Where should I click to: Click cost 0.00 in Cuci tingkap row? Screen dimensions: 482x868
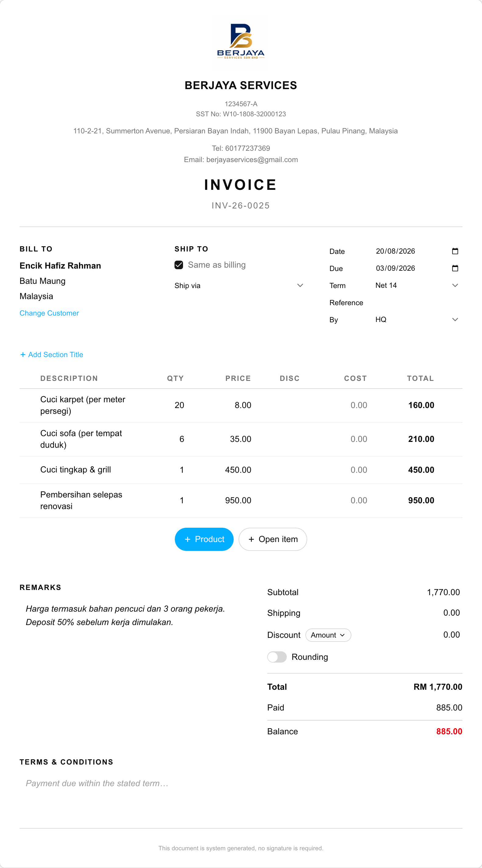pyautogui.click(x=359, y=470)
